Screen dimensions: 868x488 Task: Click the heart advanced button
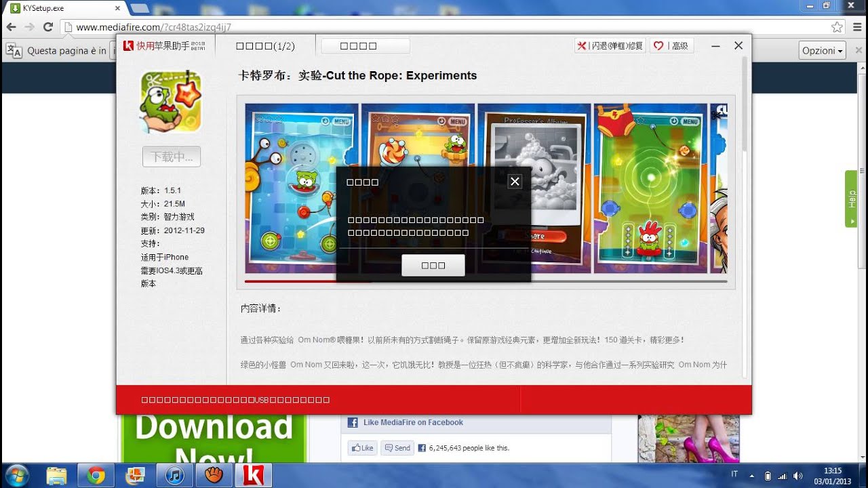click(x=671, y=46)
